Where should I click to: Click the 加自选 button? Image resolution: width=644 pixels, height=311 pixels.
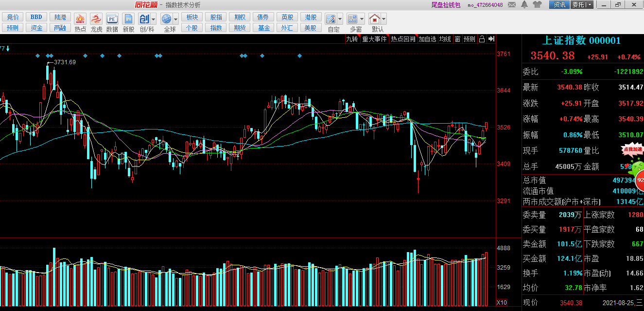[x=428, y=39]
